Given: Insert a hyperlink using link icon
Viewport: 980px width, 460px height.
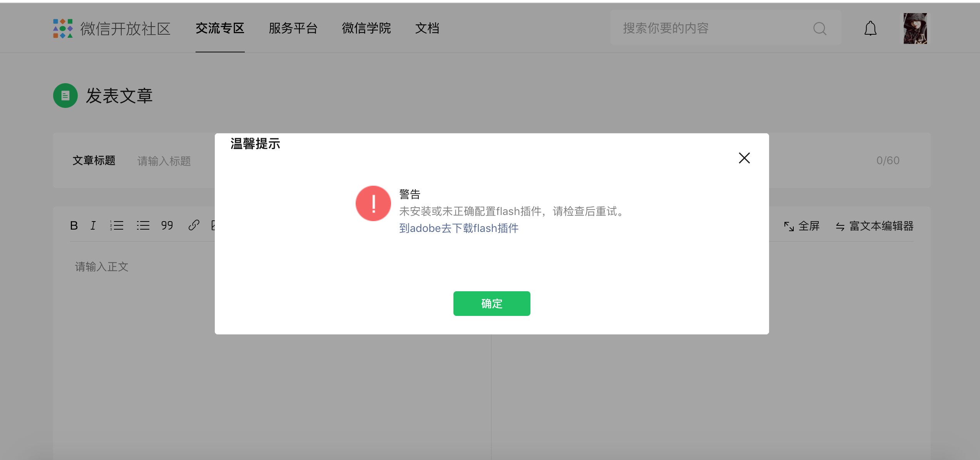Looking at the screenshot, I should point(194,225).
